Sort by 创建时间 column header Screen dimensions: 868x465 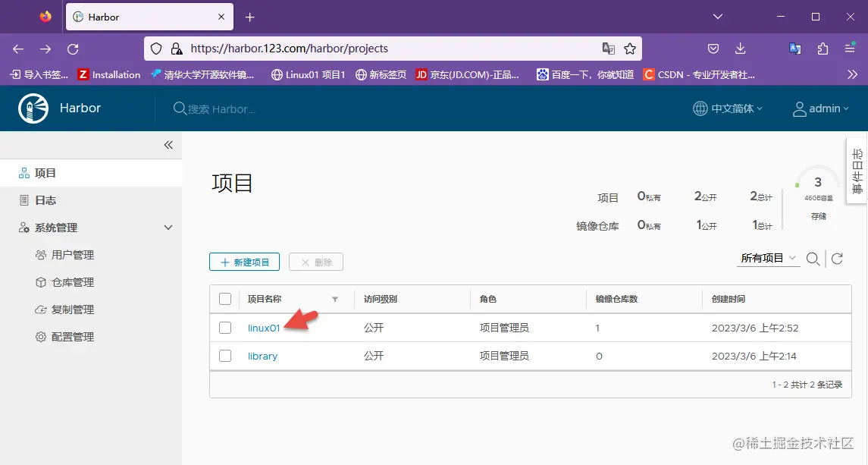click(728, 300)
